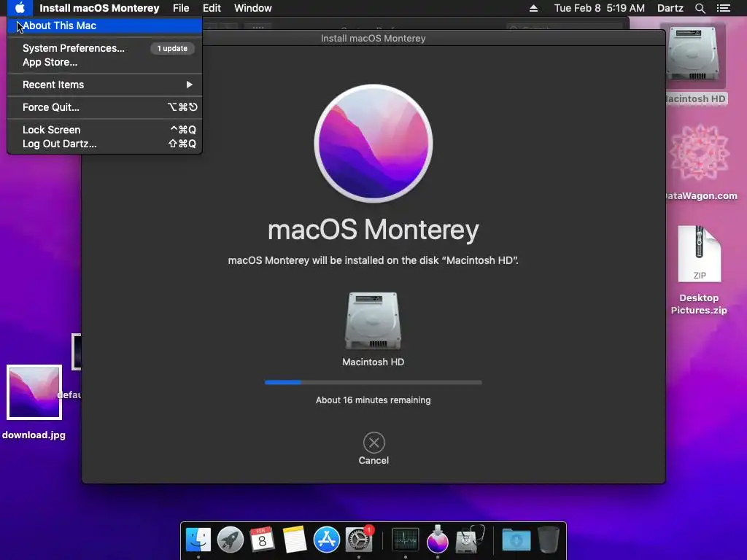Select Macintosh HD desktop drive icon
The width and height of the screenshot is (747, 560).
(692, 54)
